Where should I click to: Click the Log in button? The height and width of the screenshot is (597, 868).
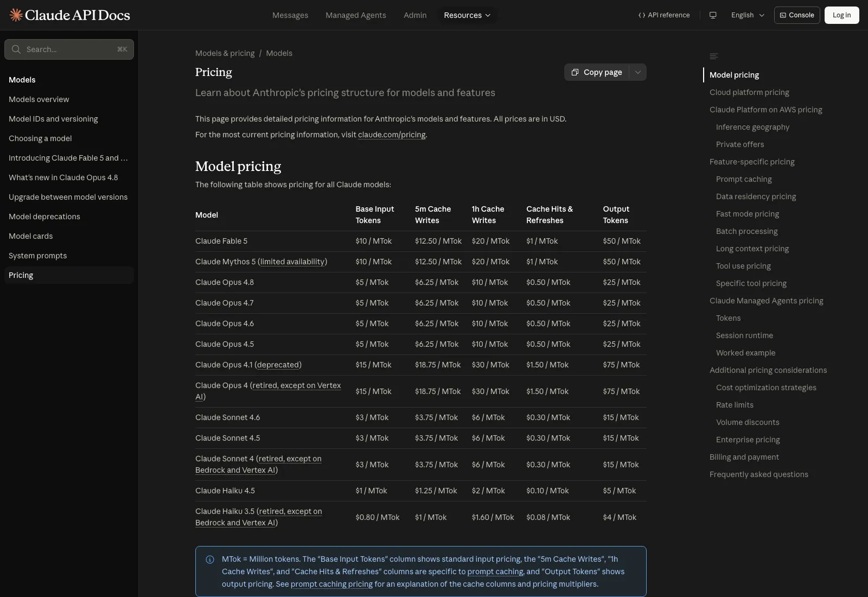[842, 15]
